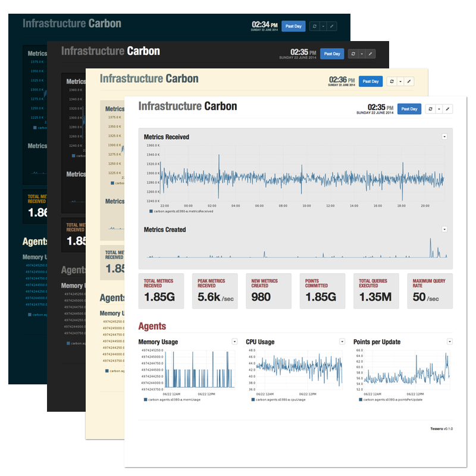Click legend swatch for metricsReceived series
The image size is (476, 476).
(x=152, y=211)
